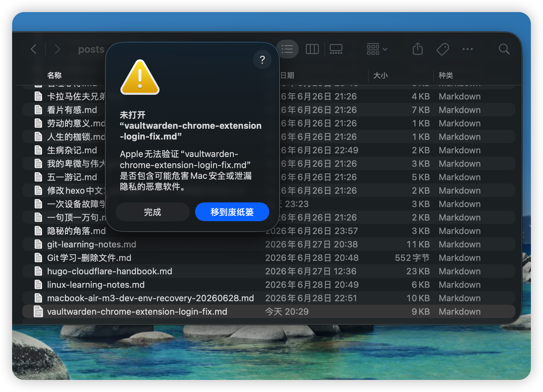Select file 生病杂记.md
The image size is (543, 392).
pos(72,150)
